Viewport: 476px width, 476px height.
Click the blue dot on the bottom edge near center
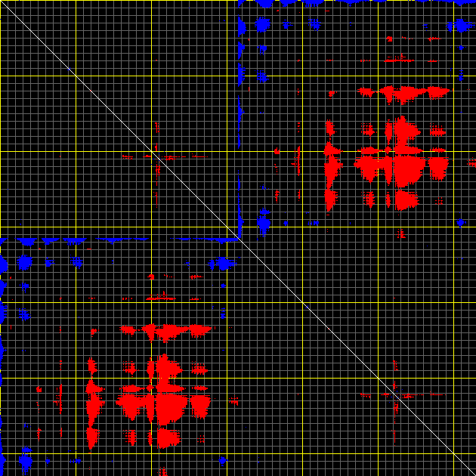pos(223,459)
